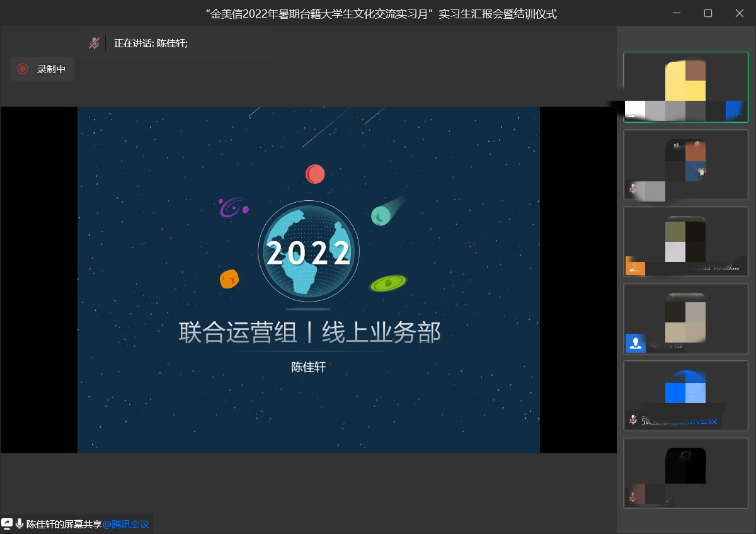Viewport: 756px width, 534px height.
Task: Click the blue @腾讯会议 link at bottom left
Action: point(126,524)
